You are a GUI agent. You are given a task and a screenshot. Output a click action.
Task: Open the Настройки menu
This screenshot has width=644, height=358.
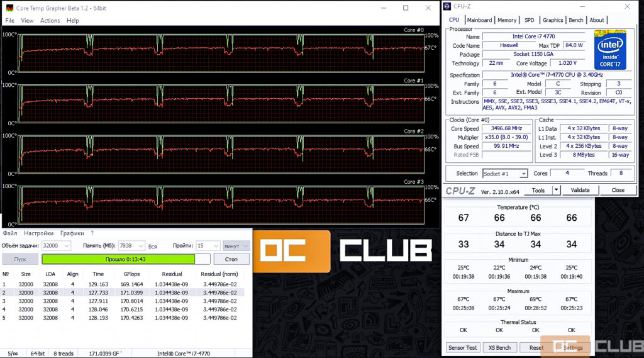pyautogui.click(x=38, y=233)
